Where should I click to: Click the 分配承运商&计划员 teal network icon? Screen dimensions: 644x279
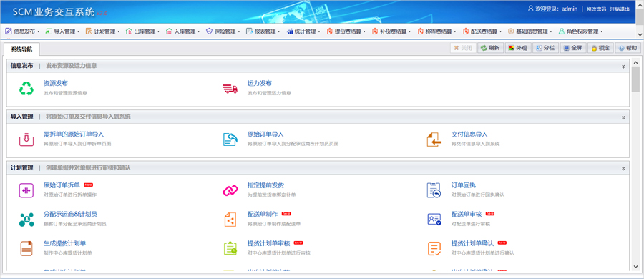pyautogui.click(x=26, y=220)
